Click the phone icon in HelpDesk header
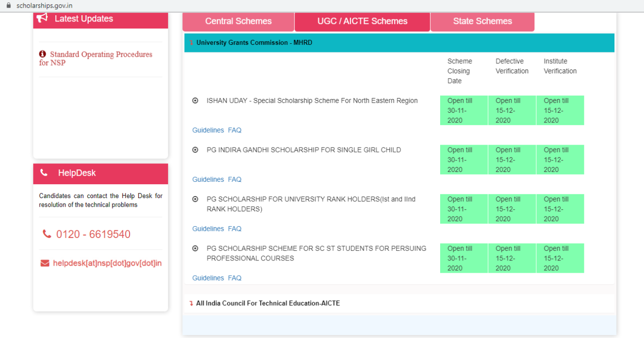The image size is (644, 338). click(44, 173)
